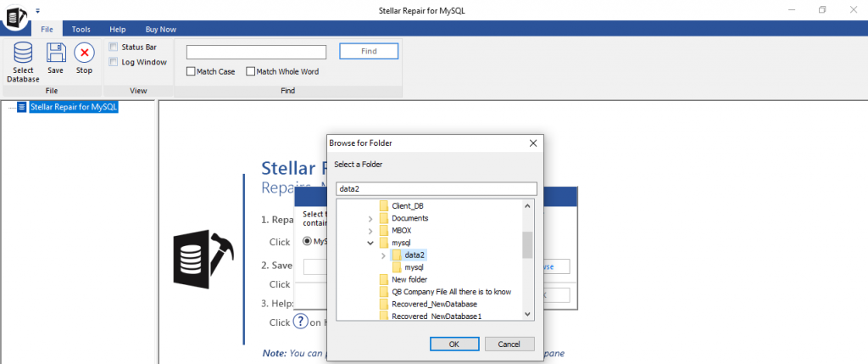Screen dimensions: 868x364
Task: Click the Recovered_NewDatabase1 folder icon
Action: [x=384, y=316]
